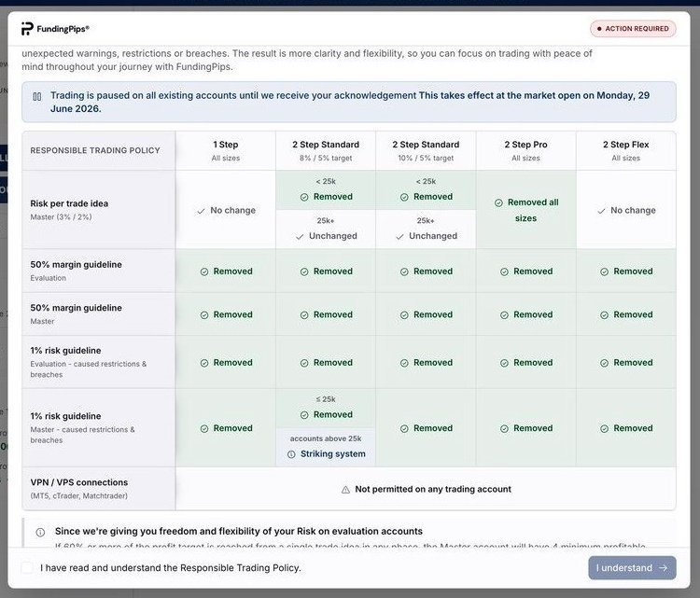Click the 1 Step Removed icon, 1% risk Evaluation row
The height and width of the screenshot is (598, 700).
point(204,363)
